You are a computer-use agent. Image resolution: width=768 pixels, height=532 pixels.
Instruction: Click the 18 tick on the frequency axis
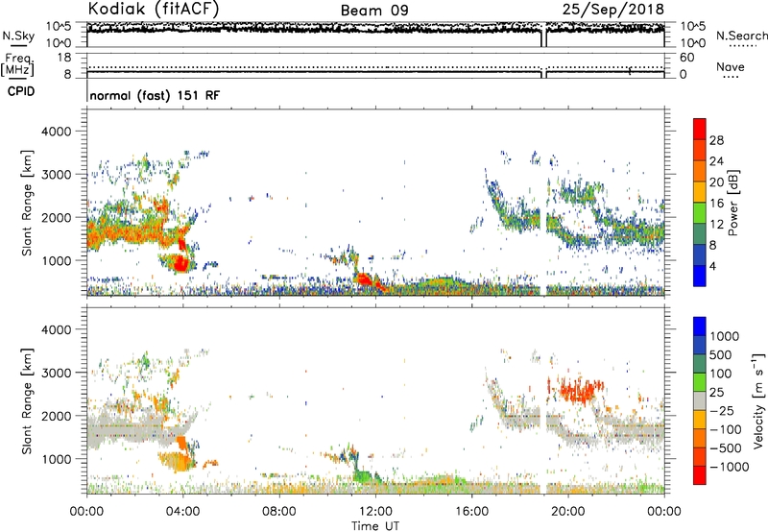pos(64,58)
